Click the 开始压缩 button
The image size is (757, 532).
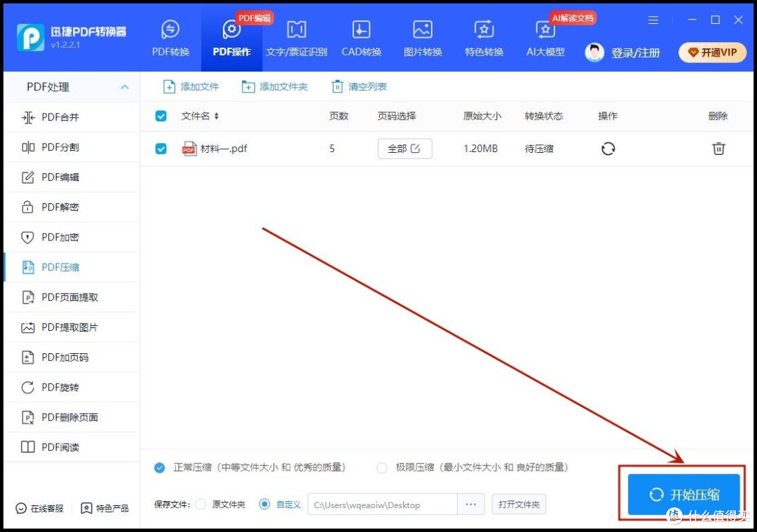(x=683, y=494)
